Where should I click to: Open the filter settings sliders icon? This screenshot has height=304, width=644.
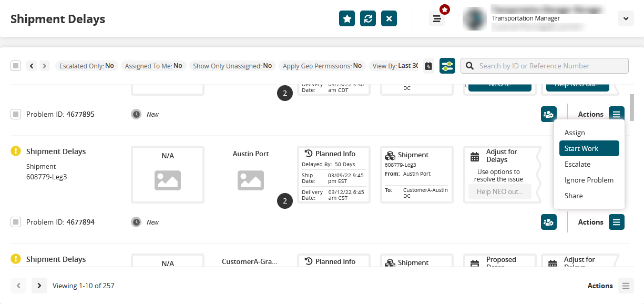coord(447,66)
